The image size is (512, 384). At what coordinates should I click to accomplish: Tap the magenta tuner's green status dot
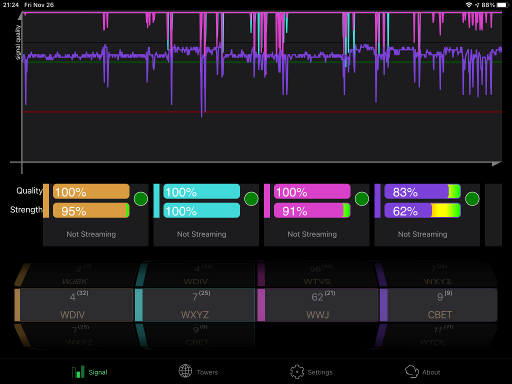362,199
